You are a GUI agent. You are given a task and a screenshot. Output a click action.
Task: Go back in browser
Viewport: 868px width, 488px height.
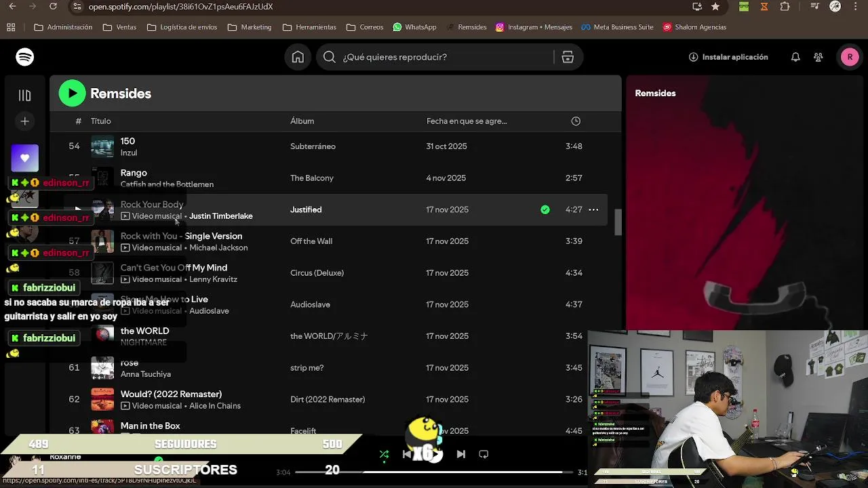[x=12, y=6]
